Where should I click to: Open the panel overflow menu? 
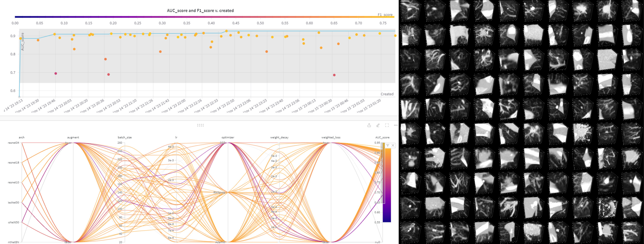point(395,125)
